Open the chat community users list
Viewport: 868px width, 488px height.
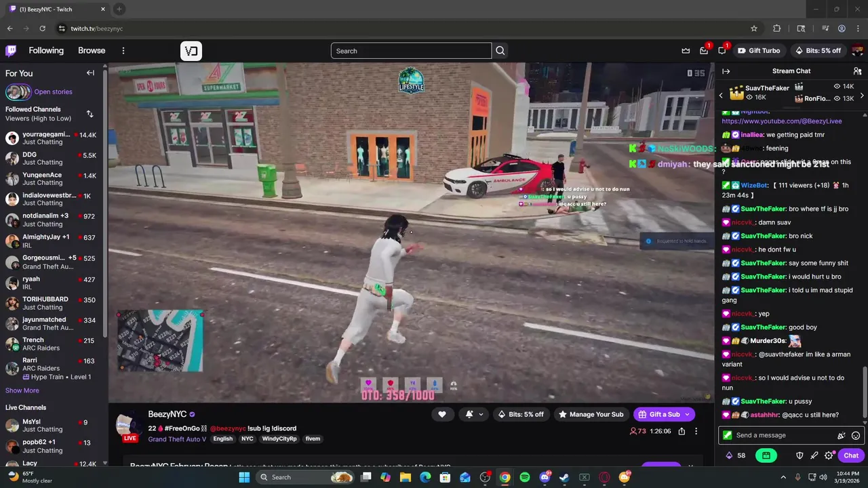coord(857,71)
